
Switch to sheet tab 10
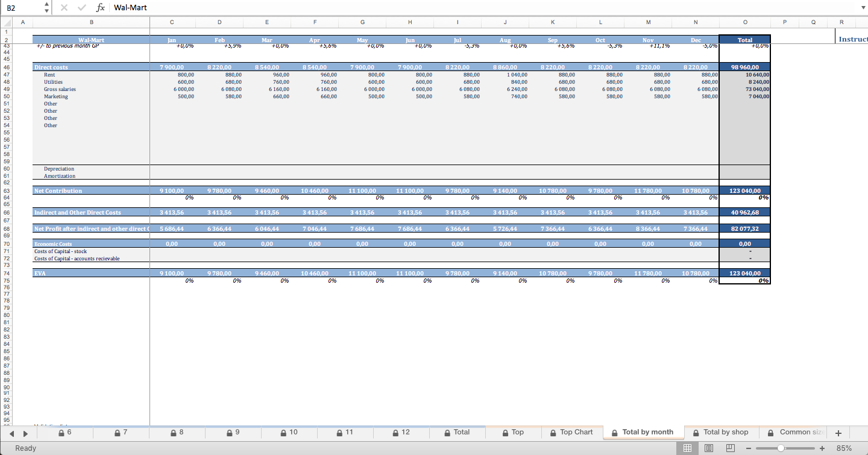(289, 432)
